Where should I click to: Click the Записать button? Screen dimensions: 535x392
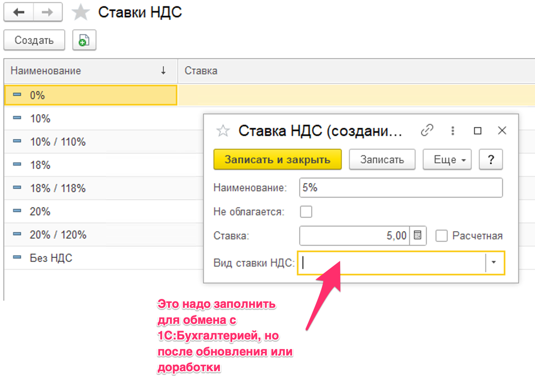(382, 159)
